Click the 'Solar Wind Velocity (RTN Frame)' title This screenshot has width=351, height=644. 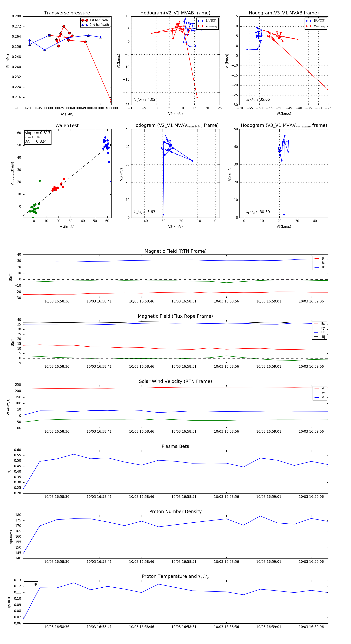point(175,382)
